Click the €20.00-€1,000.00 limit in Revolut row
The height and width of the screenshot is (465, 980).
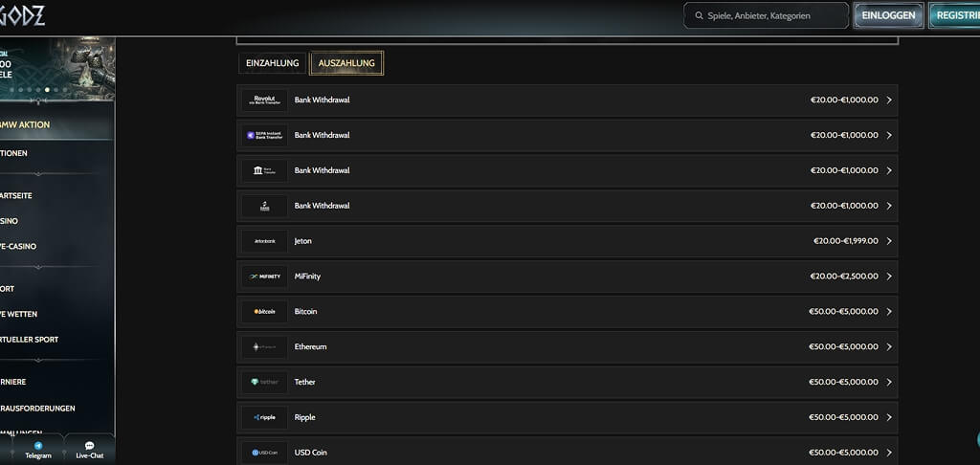click(x=844, y=100)
